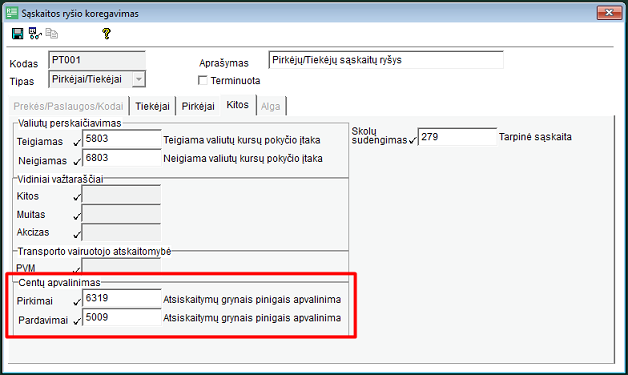Viewport: 628px width, 375px height.
Task: Close the Sąskaitos ryšio koregavimas window
Action: pyautogui.click(x=609, y=13)
